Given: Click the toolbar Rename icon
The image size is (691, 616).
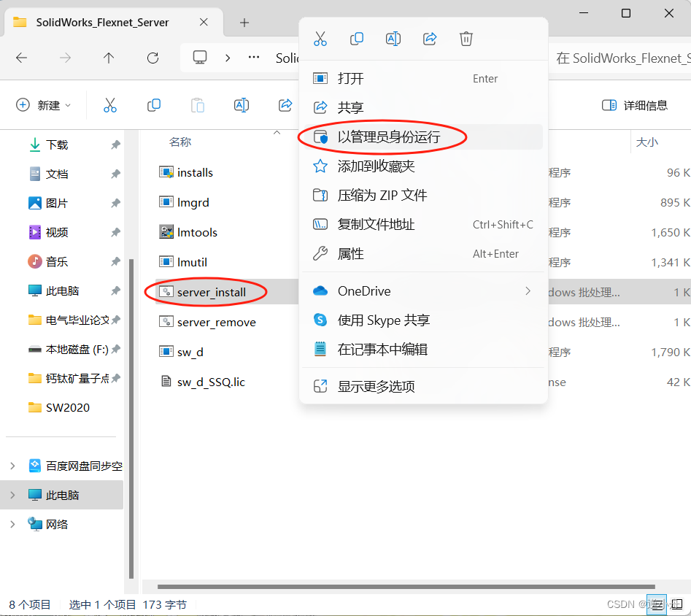Looking at the screenshot, I should pyautogui.click(x=242, y=105).
